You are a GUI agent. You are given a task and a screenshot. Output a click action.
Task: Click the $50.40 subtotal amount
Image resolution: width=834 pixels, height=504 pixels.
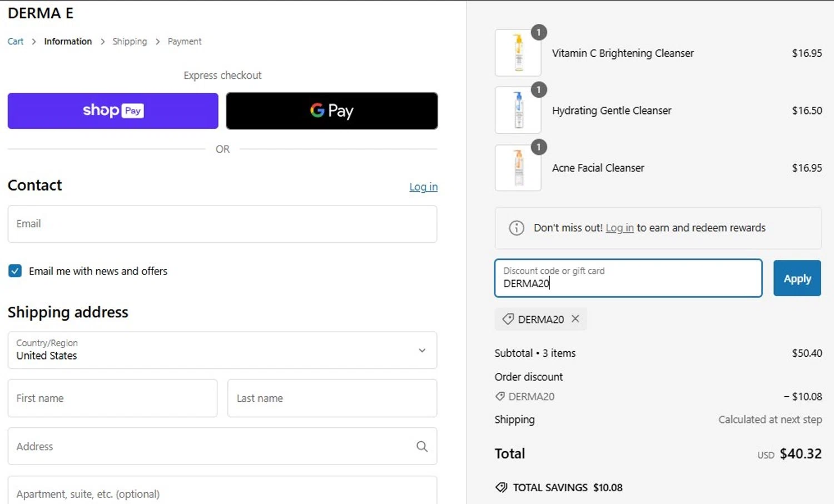click(807, 353)
